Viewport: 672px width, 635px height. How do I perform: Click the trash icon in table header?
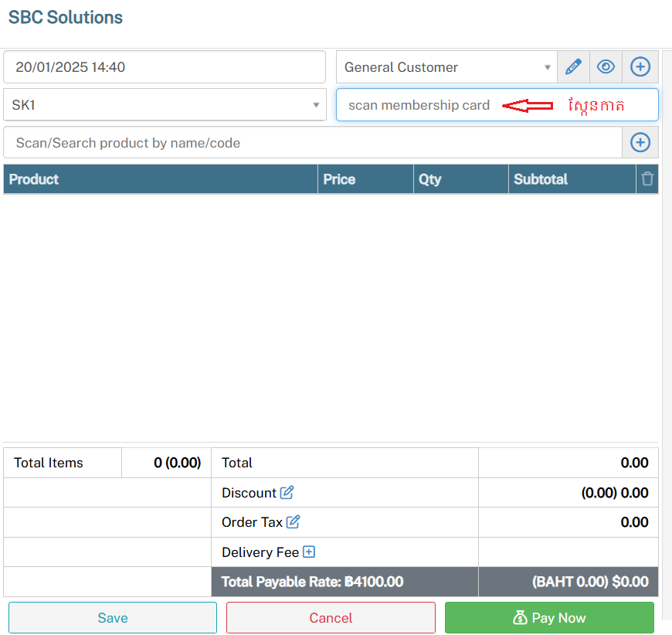click(x=647, y=179)
